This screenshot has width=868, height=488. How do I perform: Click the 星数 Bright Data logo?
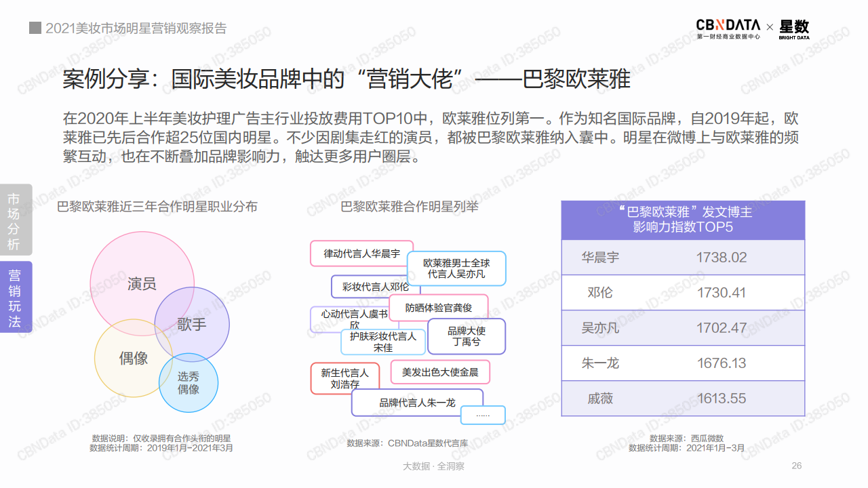tap(794, 28)
